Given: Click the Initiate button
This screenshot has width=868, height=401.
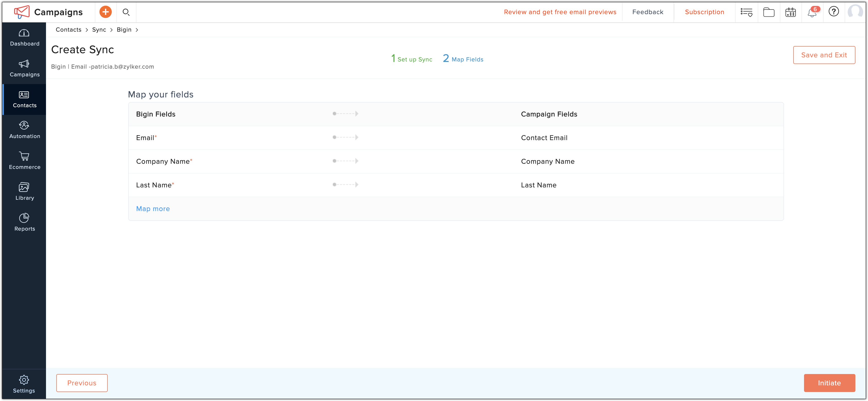Looking at the screenshot, I should tap(829, 383).
